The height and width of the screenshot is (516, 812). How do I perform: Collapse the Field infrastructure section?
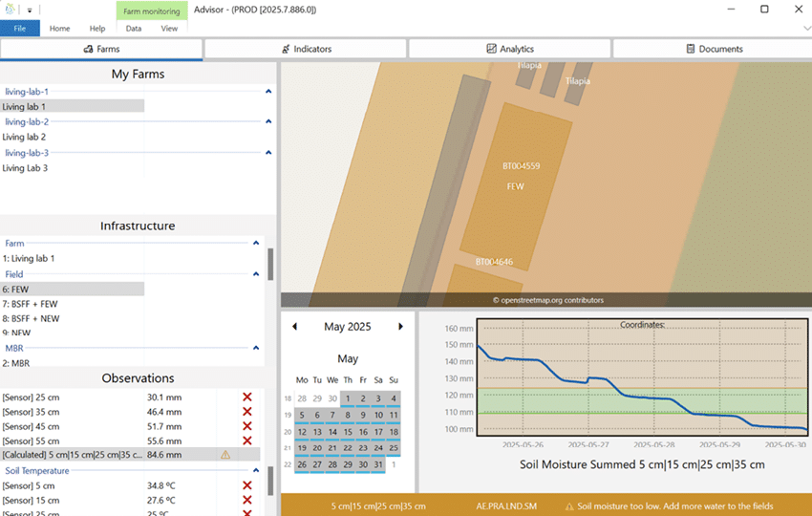point(256,274)
